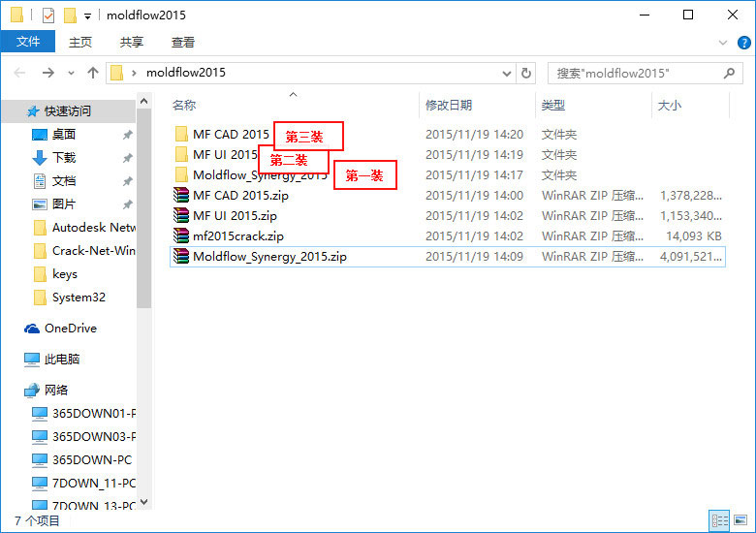
Task: Select the Moldflow_Synergy_2015 folder icon
Action: coord(182,175)
